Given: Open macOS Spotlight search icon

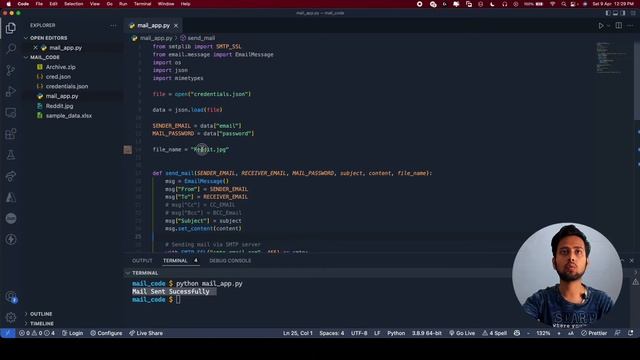Looking at the screenshot, I should point(564,4).
